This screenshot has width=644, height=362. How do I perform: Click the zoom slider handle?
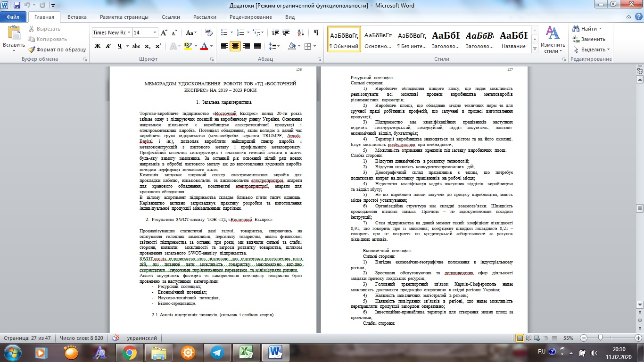tap(600, 338)
